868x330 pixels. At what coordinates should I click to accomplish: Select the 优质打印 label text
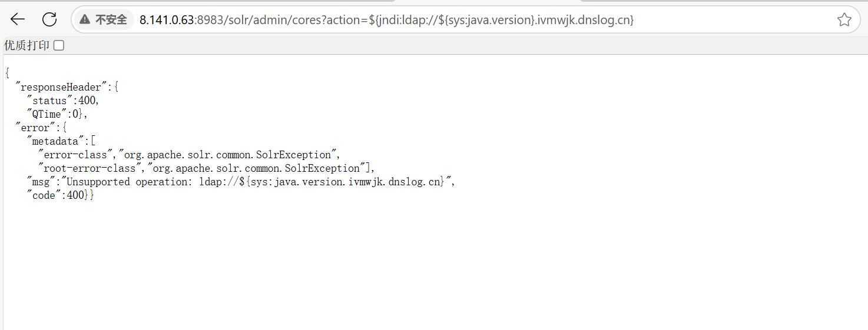(27, 45)
